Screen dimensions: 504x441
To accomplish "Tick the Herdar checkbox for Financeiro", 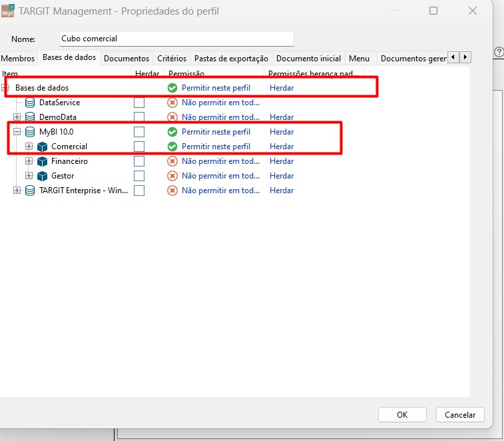I will tap(139, 161).
